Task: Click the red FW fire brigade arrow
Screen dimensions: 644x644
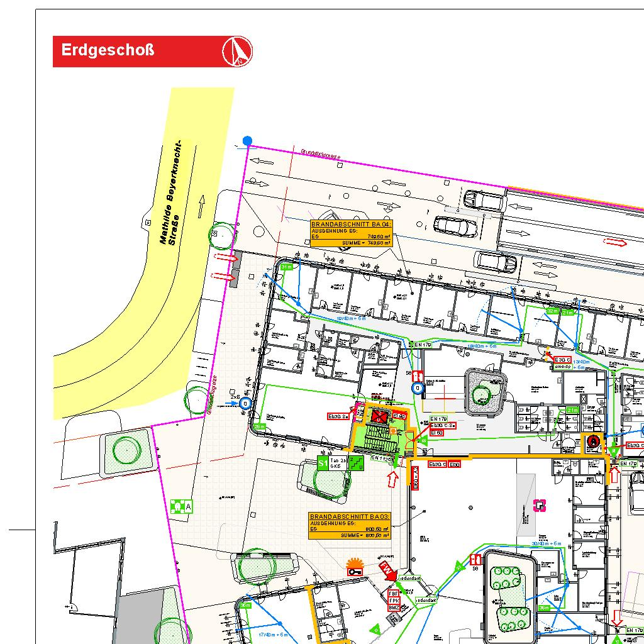Action: click(x=387, y=571)
